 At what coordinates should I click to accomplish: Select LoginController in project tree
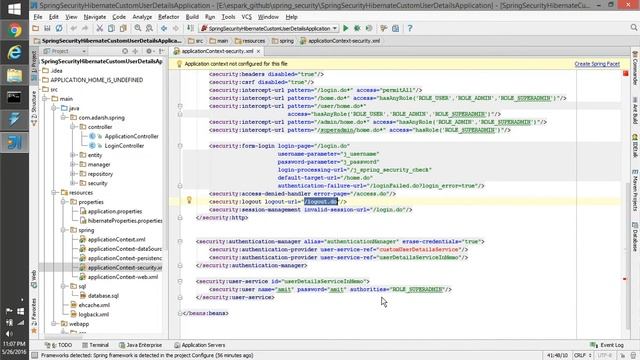(x=124, y=146)
